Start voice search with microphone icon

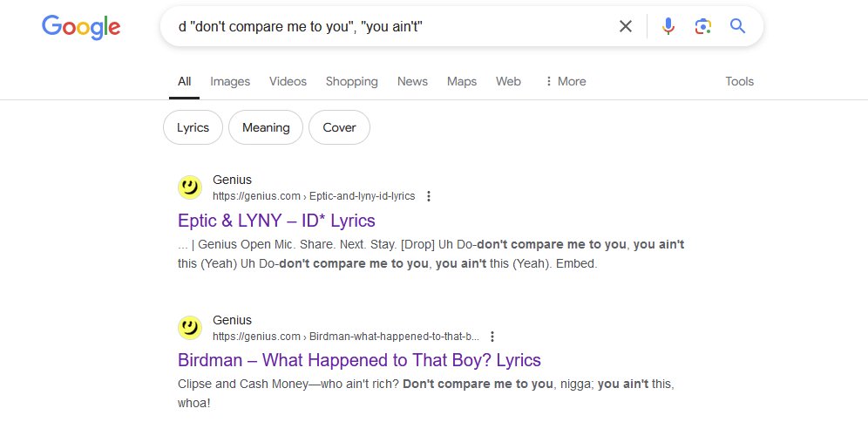[x=668, y=26]
